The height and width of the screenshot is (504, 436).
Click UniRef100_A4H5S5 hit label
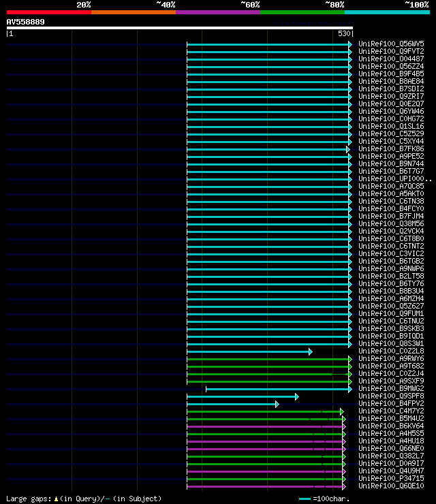pyautogui.click(x=391, y=434)
